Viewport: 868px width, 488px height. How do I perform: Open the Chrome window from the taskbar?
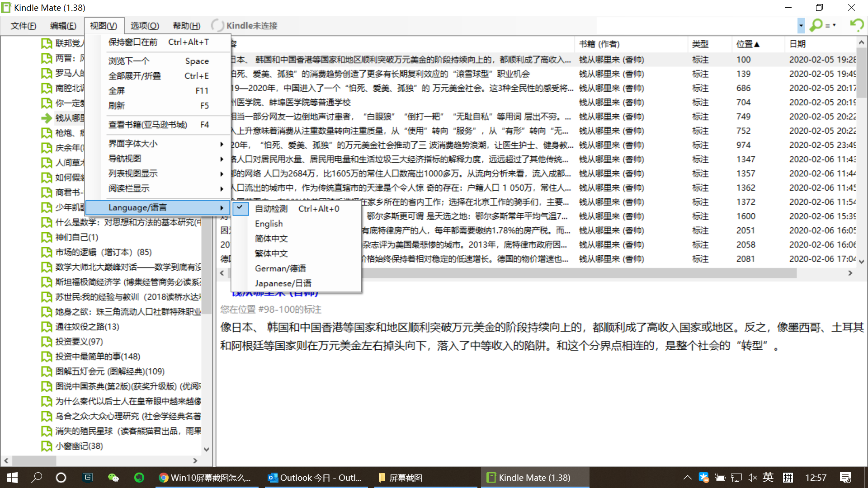coord(206,478)
